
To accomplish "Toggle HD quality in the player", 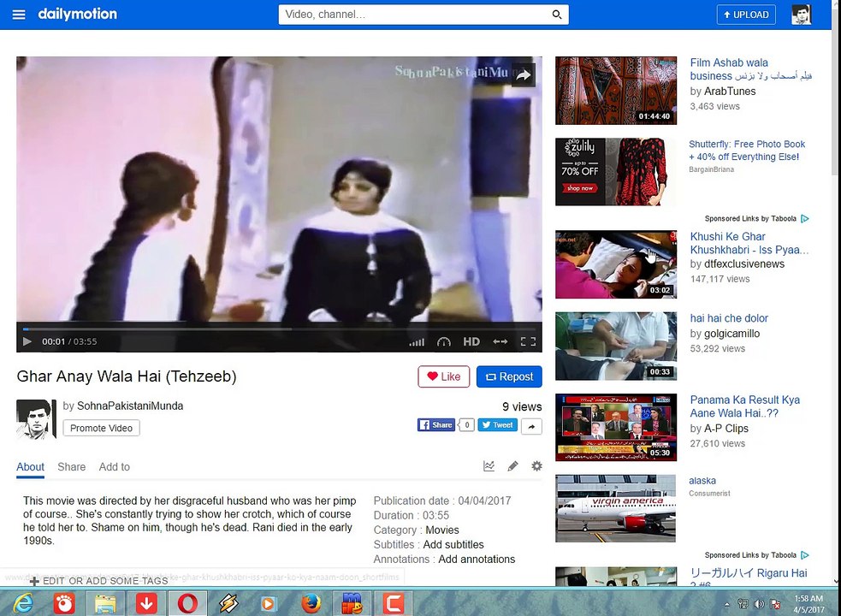I will [471, 342].
